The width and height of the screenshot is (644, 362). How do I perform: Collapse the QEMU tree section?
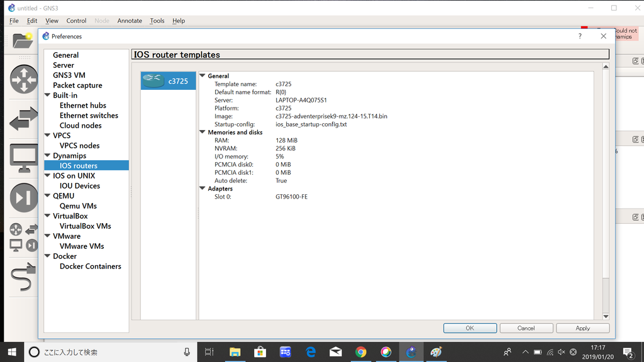48,196
